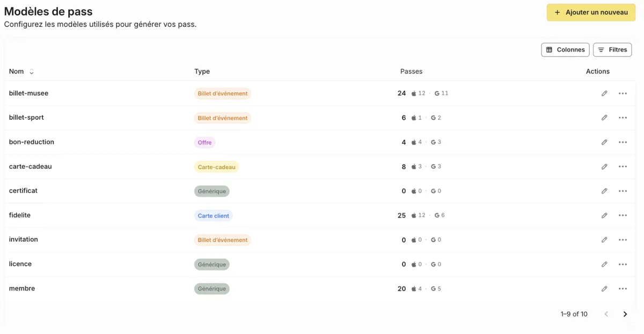Viewport: 644px width, 334px height.
Task: Open more options for fidelite row
Action: click(623, 215)
